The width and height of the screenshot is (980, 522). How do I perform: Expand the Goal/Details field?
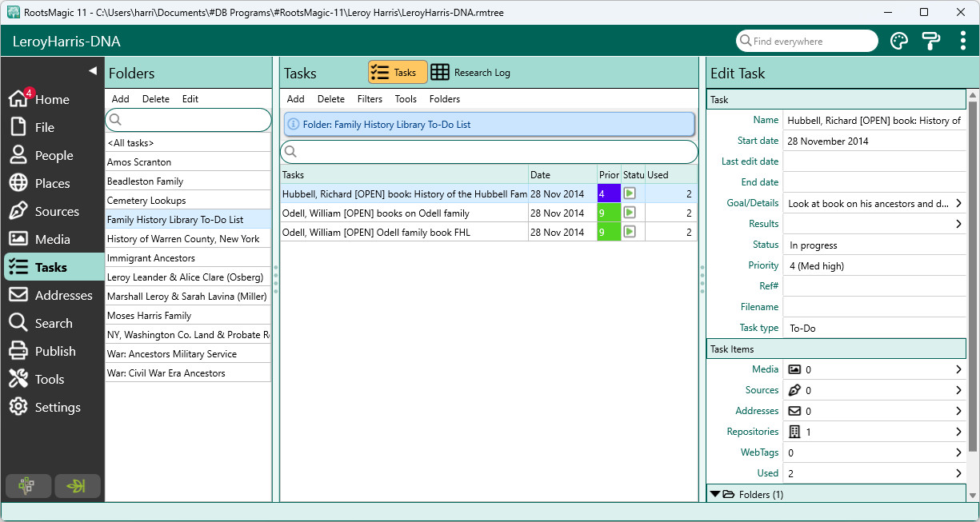click(x=958, y=204)
